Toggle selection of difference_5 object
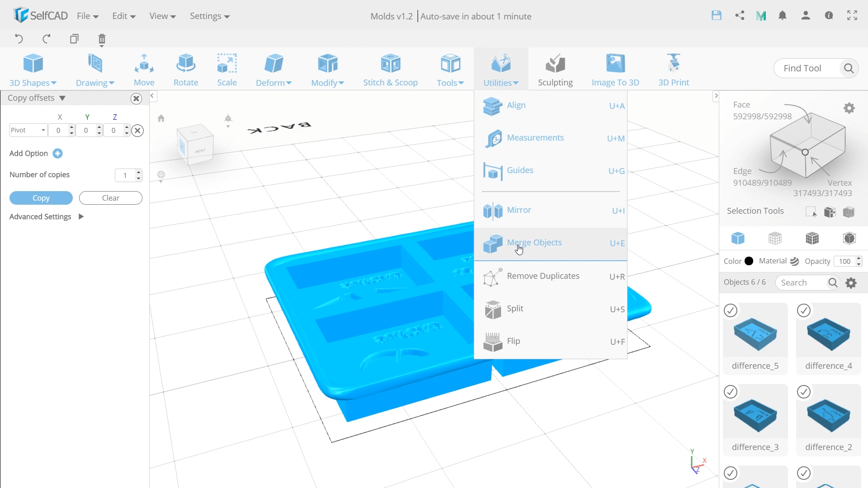 click(x=731, y=310)
